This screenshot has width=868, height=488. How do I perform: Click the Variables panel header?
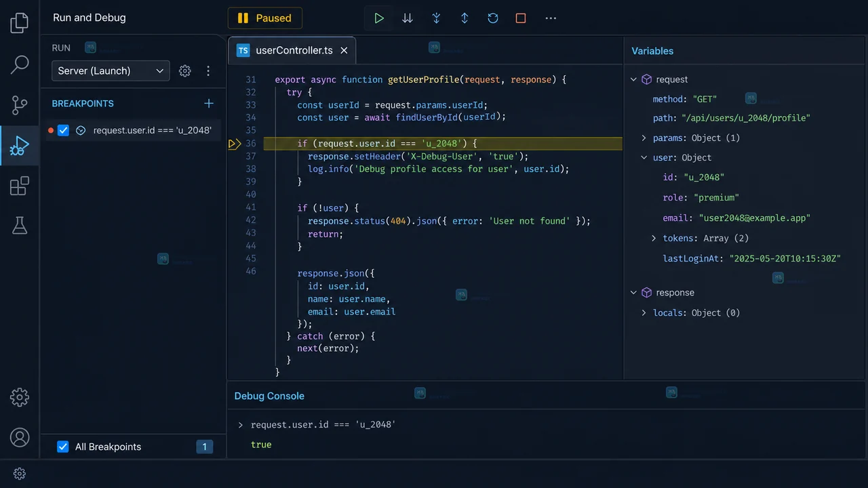point(652,51)
